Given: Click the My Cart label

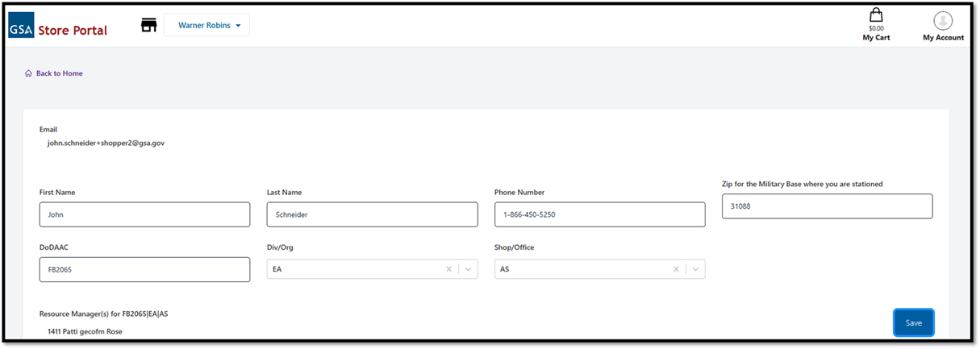Looking at the screenshot, I should 876,37.
